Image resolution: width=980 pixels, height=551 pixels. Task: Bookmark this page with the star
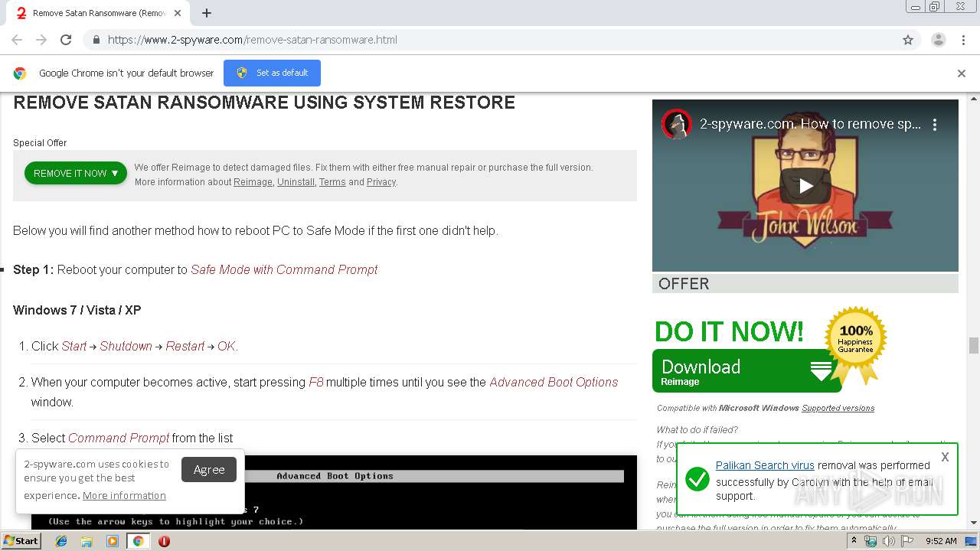(x=908, y=40)
